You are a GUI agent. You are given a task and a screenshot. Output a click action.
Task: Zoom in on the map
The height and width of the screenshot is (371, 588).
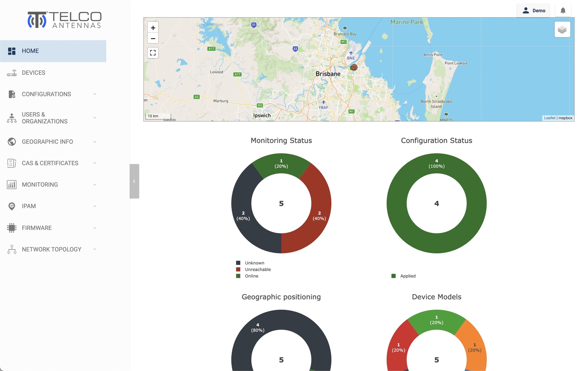153,28
